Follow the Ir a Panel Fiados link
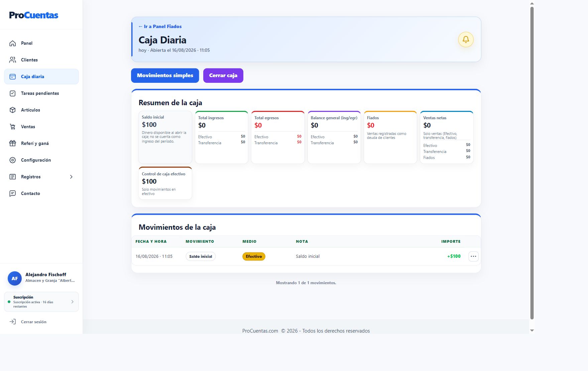588x371 pixels. [160, 26]
